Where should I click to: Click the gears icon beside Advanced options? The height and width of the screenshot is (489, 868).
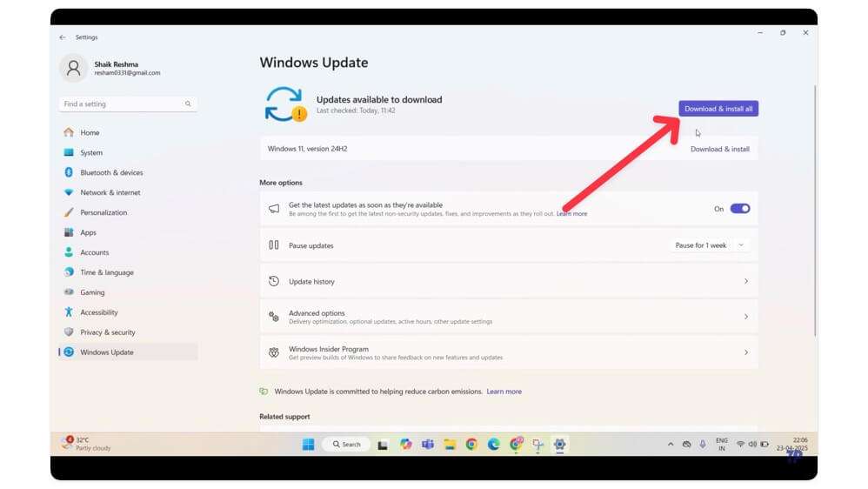click(274, 317)
